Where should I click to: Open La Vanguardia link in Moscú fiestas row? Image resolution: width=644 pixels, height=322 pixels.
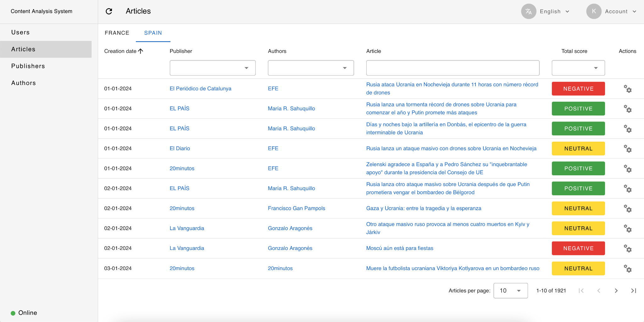(187, 248)
